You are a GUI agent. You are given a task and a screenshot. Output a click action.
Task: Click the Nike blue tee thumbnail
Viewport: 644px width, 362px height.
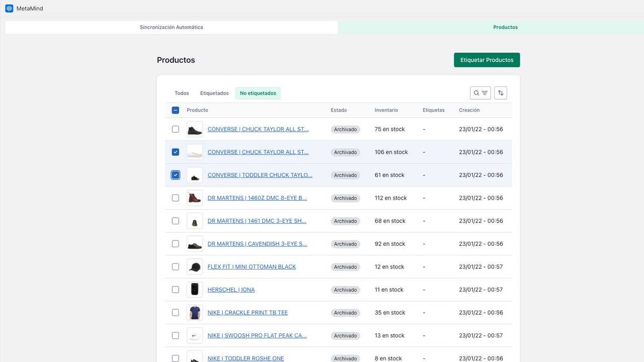[x=195, y=313]
